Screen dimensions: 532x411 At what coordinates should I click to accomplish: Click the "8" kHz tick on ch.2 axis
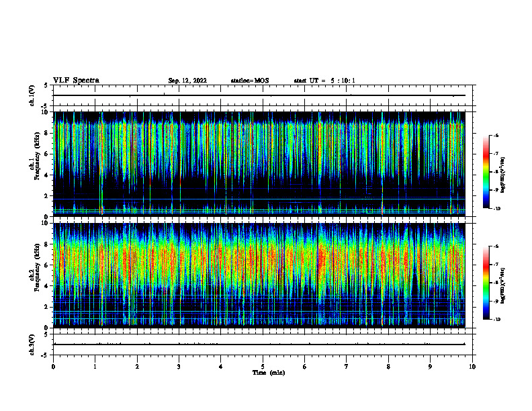point(46,244)
